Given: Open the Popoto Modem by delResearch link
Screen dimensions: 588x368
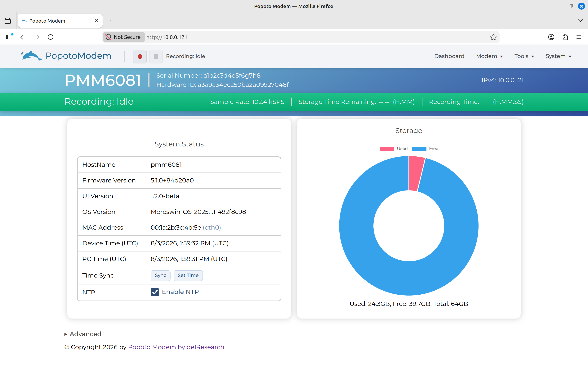Looking at the screenshot, I should tap(176, 347).
